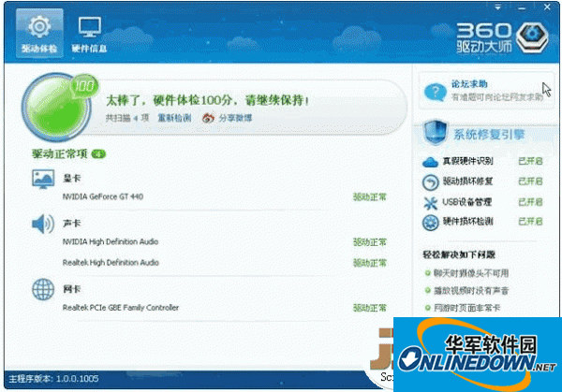Select Realtek PCIe GBE Family Controller entry
This screenshot has width=562, height=392.
(121, 308)
